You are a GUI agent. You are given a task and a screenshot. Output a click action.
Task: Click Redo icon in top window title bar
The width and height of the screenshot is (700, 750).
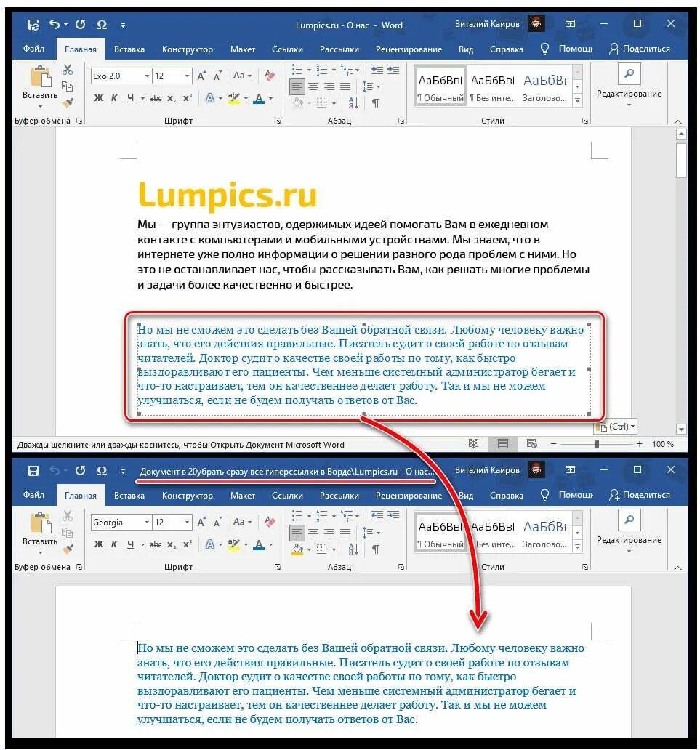(x=80, y=25)
